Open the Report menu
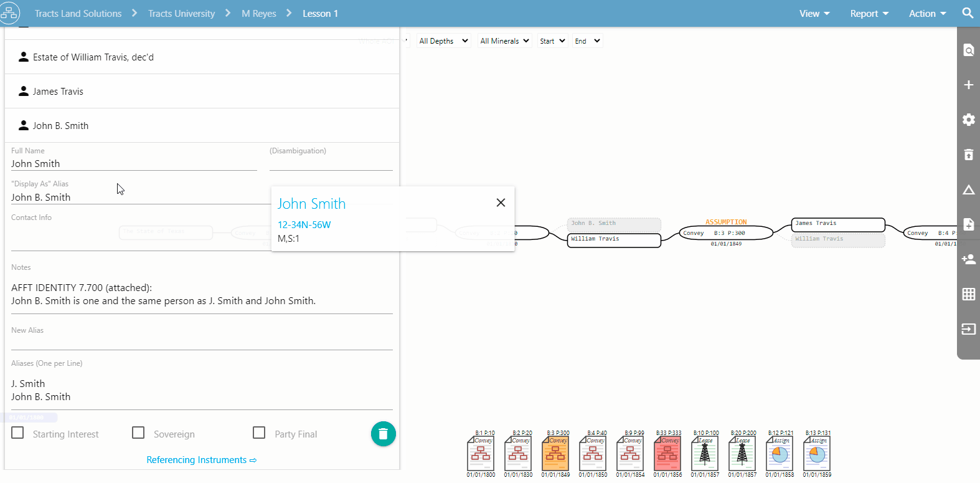This screenshot has height=483, width=980. pyautogui.click(x=869, y=14)
